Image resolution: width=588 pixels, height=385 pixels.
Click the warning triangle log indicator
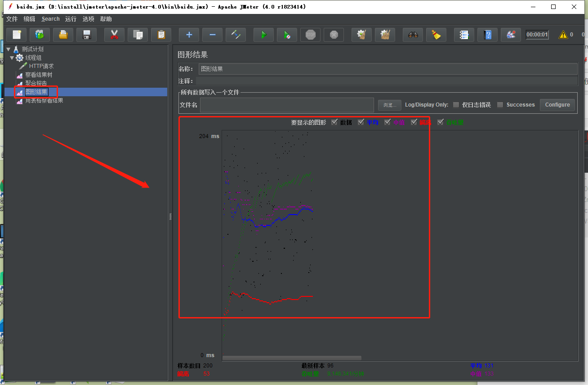(563, 35)
